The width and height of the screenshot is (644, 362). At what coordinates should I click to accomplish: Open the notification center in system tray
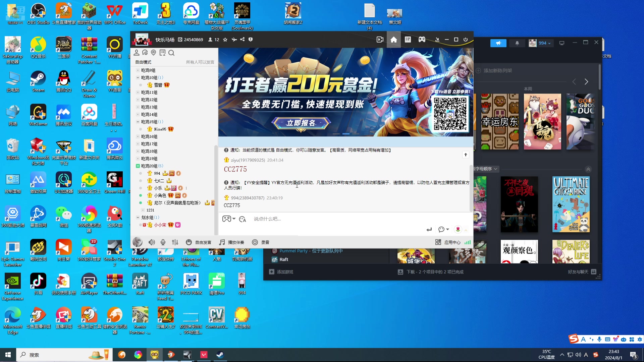[x=633, y=355]
